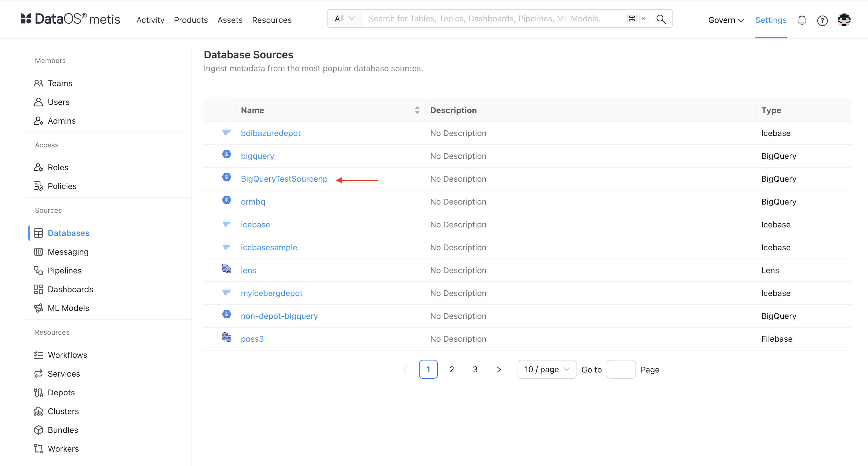The width and height of the screenshot is (868, 466).
Task: Select pagination page 1
Action: [428, 369]
